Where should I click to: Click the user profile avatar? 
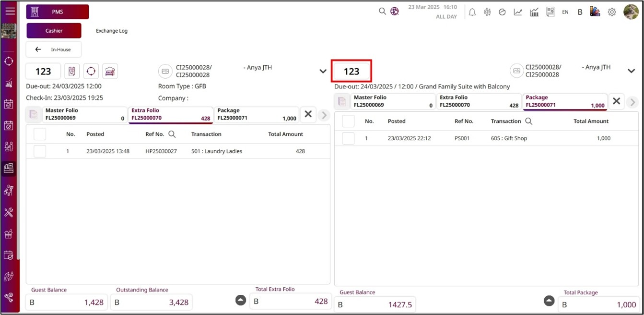coord(631,12)
